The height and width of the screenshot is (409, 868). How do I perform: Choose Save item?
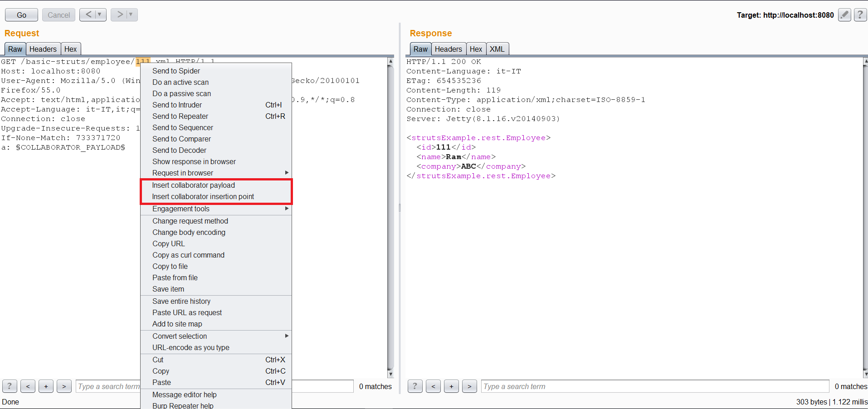point(216,289)
